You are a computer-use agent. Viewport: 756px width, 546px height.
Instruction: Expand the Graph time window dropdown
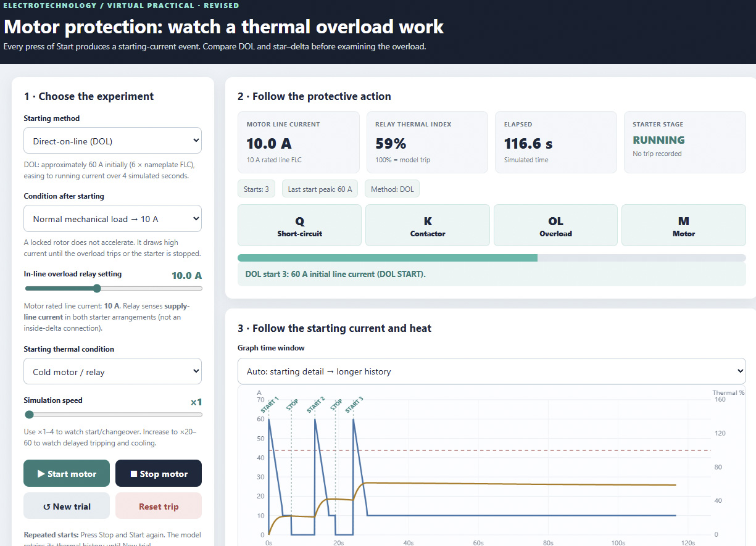492,371
